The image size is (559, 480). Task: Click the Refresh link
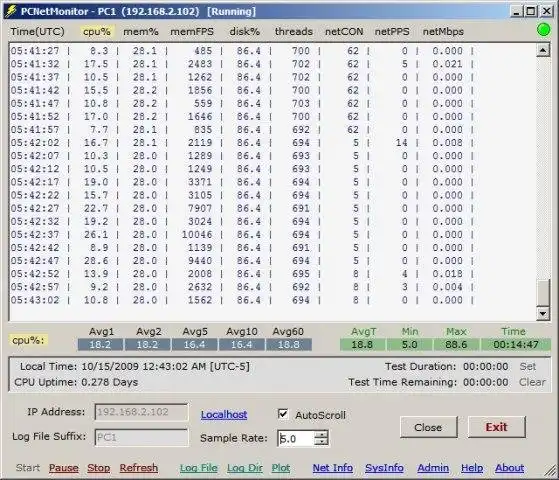[x=139, y=468]
